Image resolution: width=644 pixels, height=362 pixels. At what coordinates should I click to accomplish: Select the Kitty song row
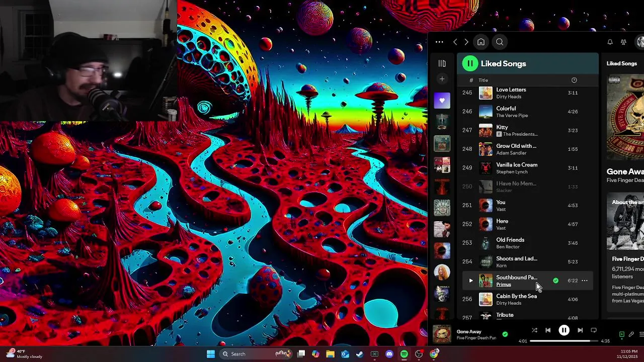tap(527, 130)
